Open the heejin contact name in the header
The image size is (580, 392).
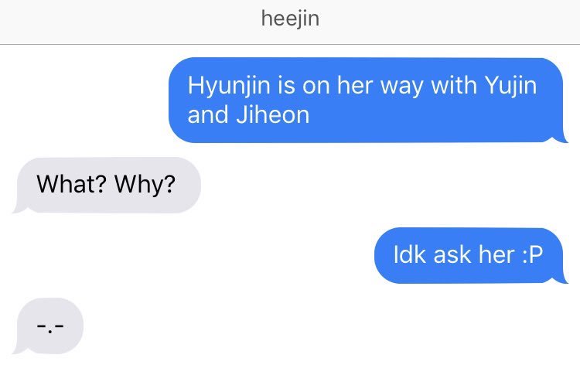coord(290,19)
